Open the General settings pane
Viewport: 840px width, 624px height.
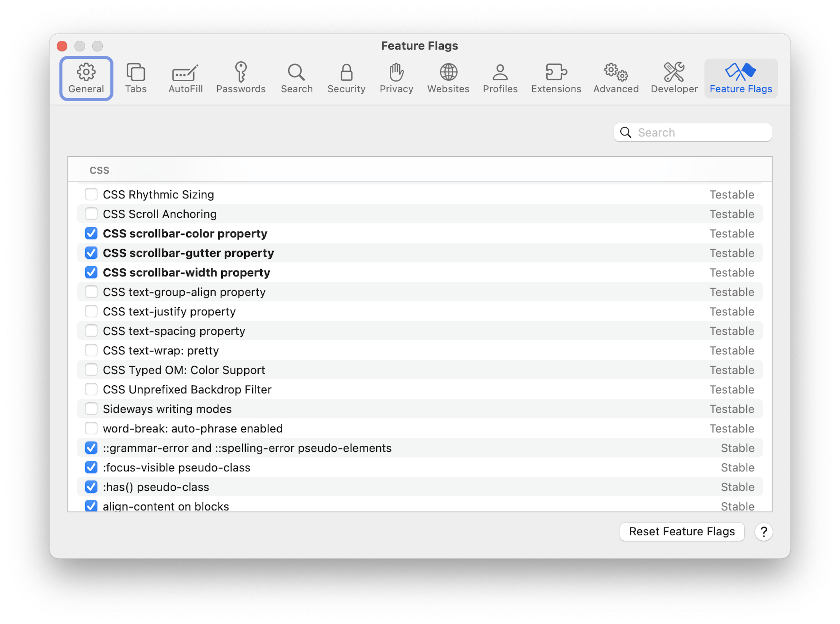86,77
